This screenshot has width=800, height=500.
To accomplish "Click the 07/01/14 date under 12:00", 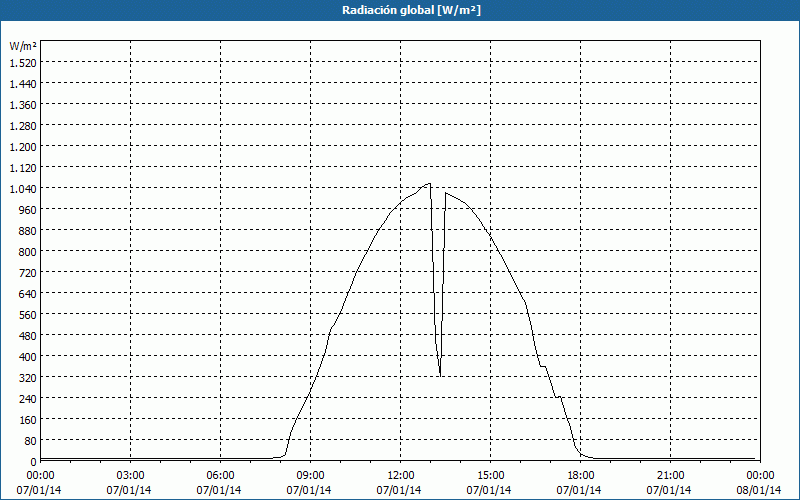I will (x=399, y=490).
